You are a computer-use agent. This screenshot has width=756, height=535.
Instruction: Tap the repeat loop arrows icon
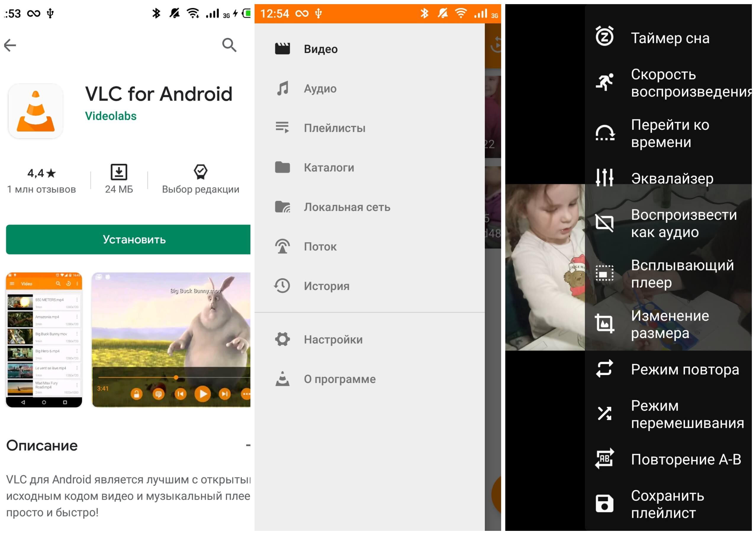(x=604, y=369)
